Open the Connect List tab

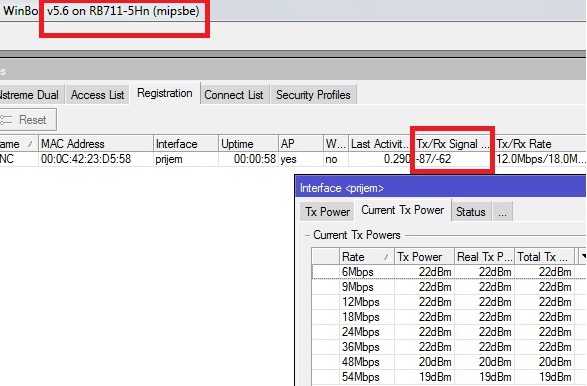(x=234, y=95)
